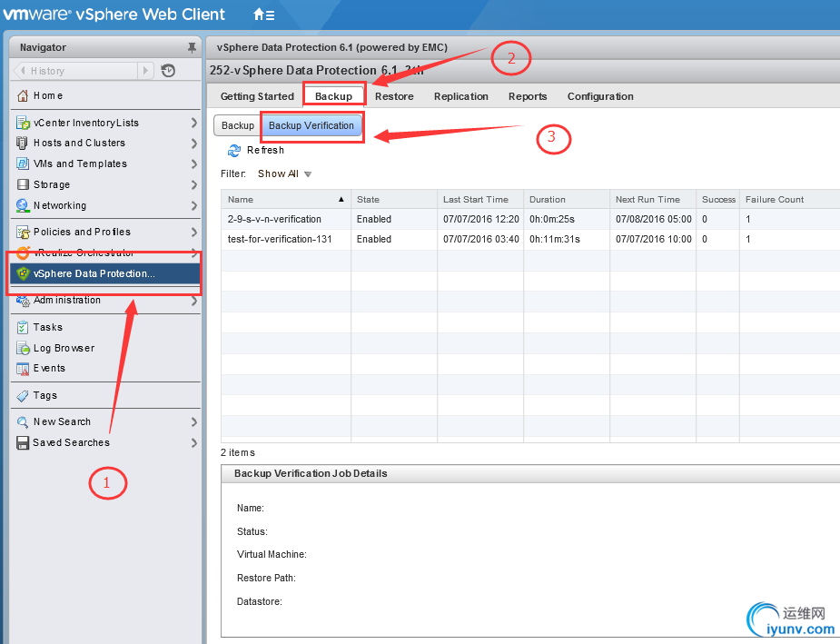Select the Events icon
840x644 pixels.
coord(23,369)
